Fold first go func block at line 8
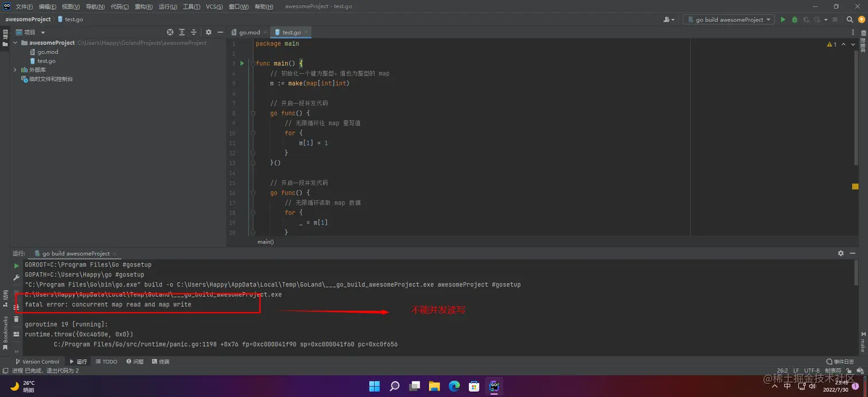 253,113
